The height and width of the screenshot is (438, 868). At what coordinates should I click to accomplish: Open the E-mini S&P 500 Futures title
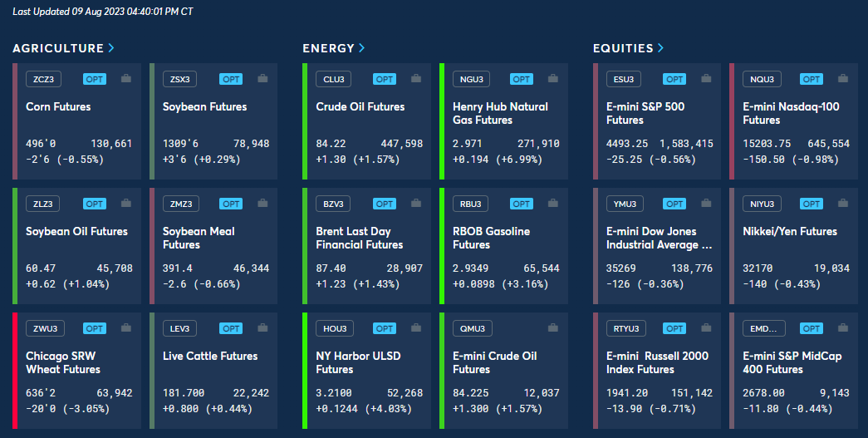(x=645, y=114)
